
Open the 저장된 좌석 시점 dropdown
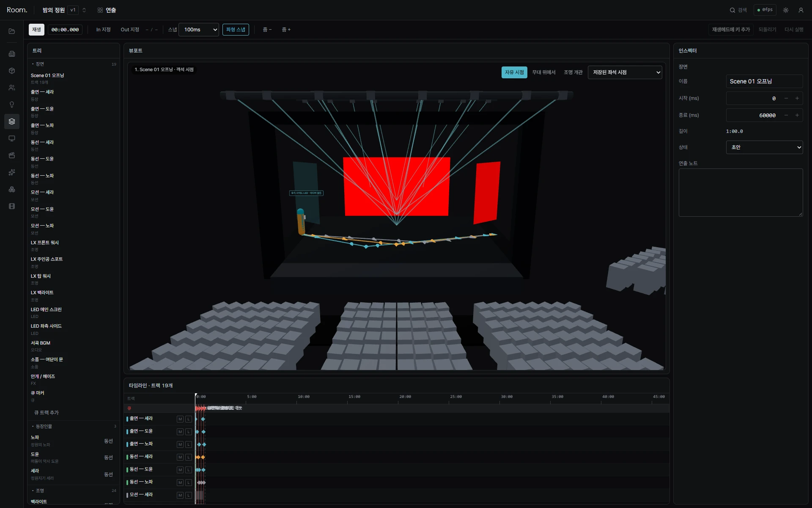point(625,72)
